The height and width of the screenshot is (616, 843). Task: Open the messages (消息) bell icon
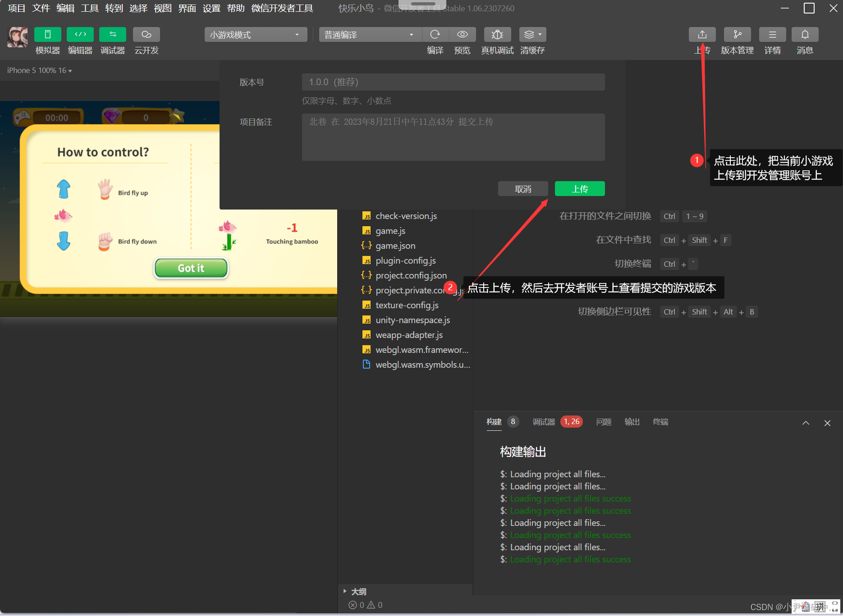tap(805, 35)
